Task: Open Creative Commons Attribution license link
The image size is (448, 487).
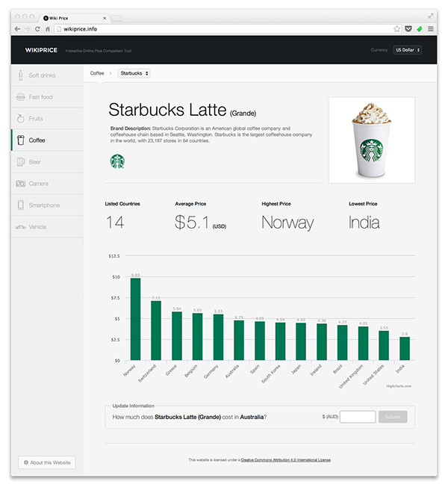Action: 286,460
